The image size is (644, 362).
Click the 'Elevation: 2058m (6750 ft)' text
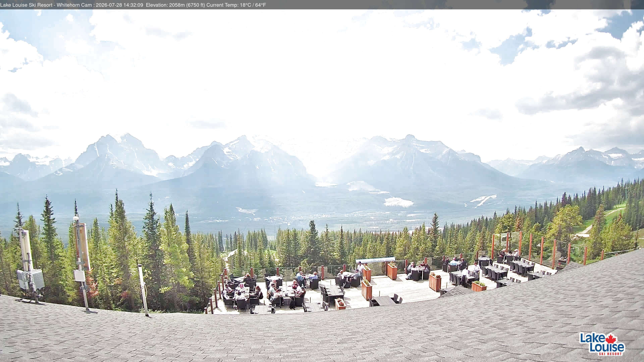pos(175,5)
